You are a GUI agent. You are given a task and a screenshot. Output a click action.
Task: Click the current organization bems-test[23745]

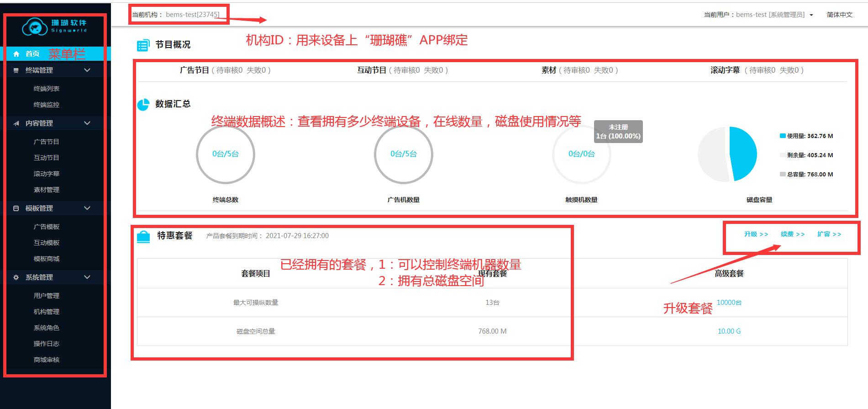point(193,15)
